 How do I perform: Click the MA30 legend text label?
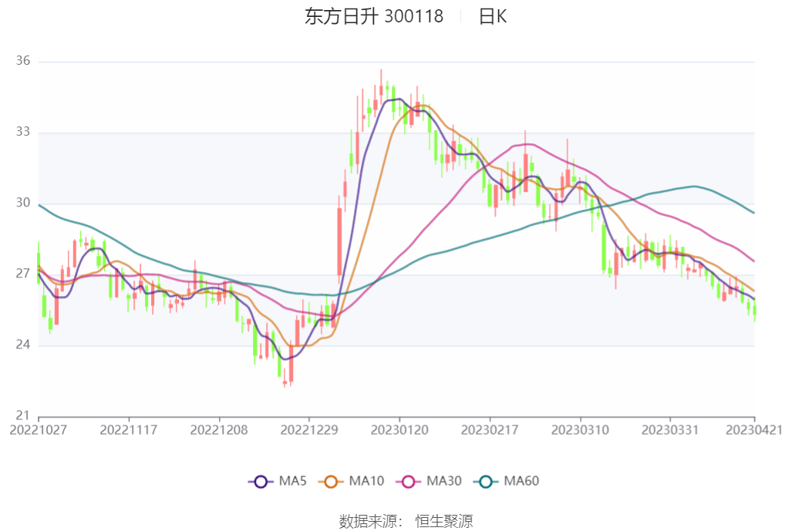pos(444,482)
